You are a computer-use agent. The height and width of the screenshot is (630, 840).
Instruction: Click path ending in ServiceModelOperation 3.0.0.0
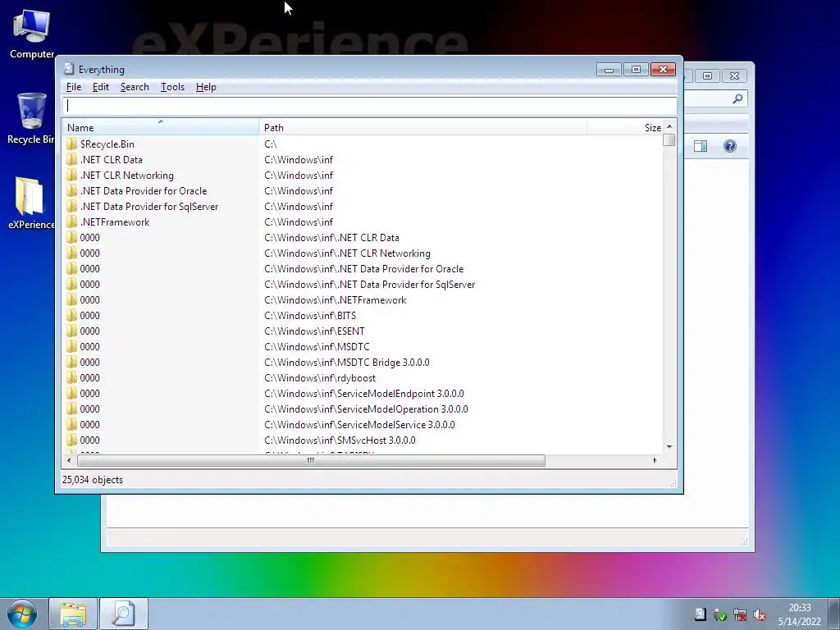pyautogui.click(x=366, y=409)
